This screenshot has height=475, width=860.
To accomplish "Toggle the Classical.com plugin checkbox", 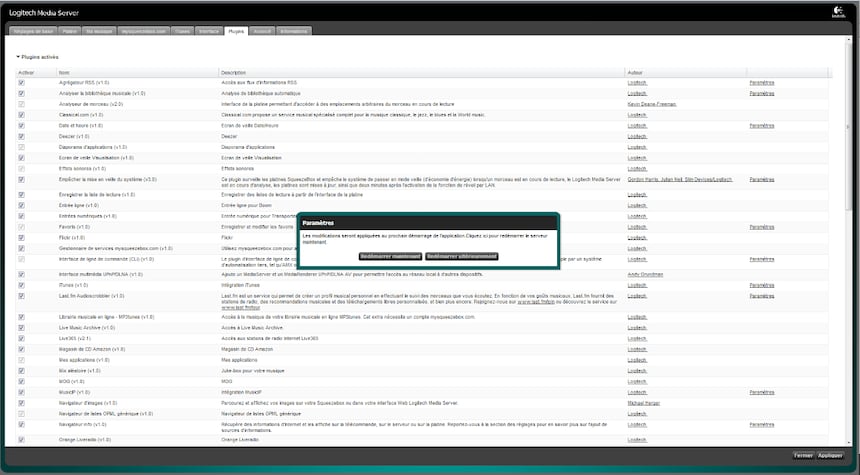I will pos(21,115).
